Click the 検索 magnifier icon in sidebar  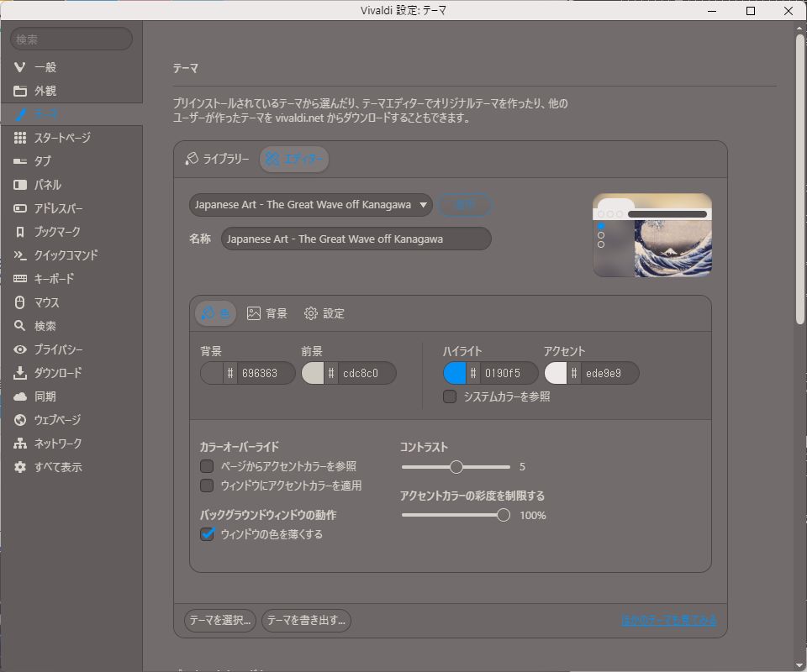[19, 326]
